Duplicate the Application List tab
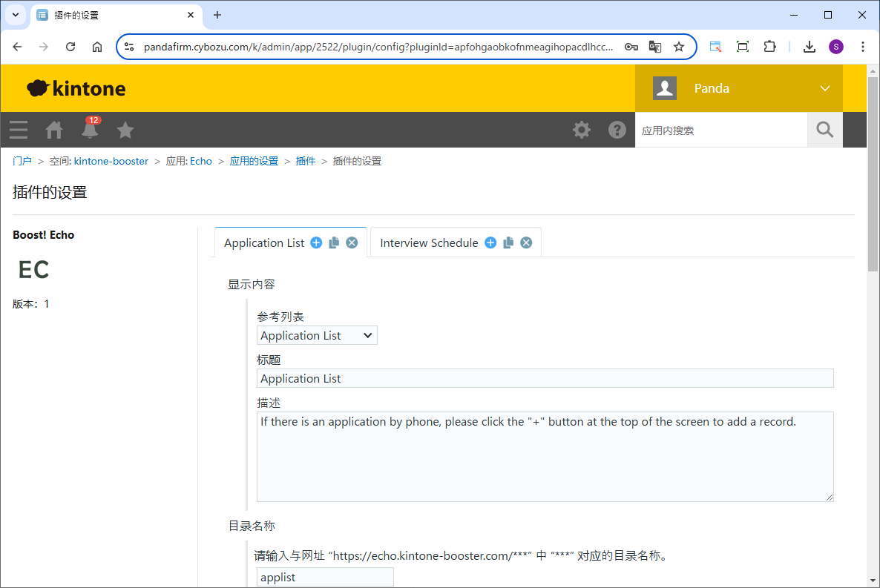 [x=334, y=243]
